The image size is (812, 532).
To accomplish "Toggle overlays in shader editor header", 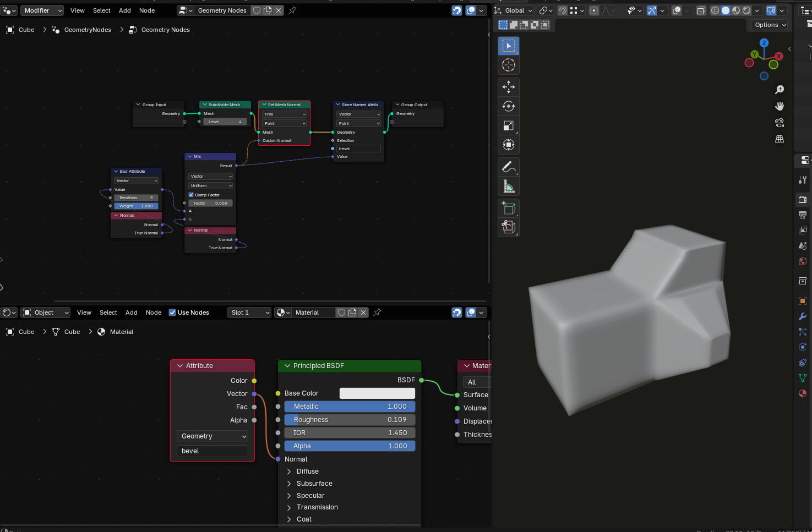I will pos(471,312).
